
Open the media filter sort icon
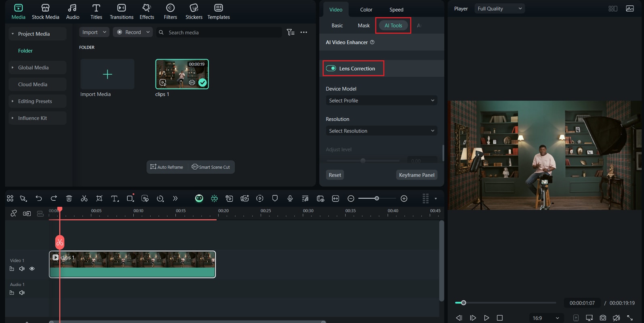[290, 32]
